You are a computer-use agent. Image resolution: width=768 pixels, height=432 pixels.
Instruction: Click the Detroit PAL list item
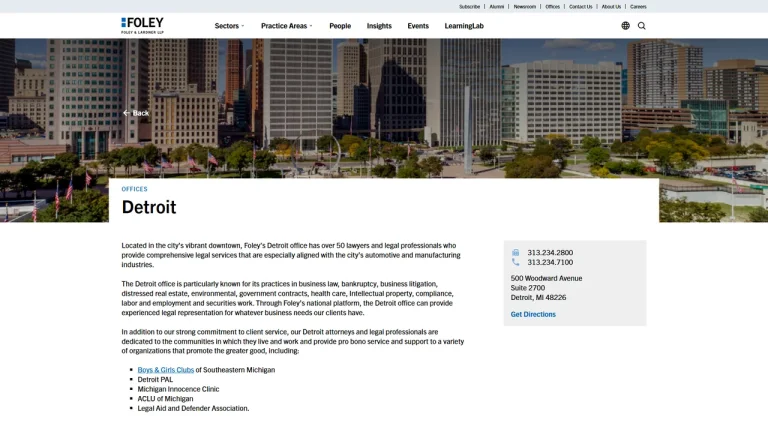click(155, 380)
